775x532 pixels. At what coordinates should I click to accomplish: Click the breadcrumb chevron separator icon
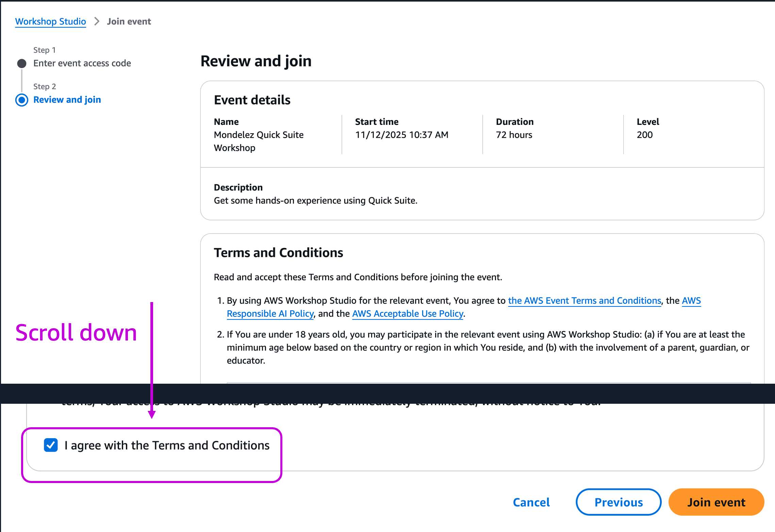[x=97, y=21]
